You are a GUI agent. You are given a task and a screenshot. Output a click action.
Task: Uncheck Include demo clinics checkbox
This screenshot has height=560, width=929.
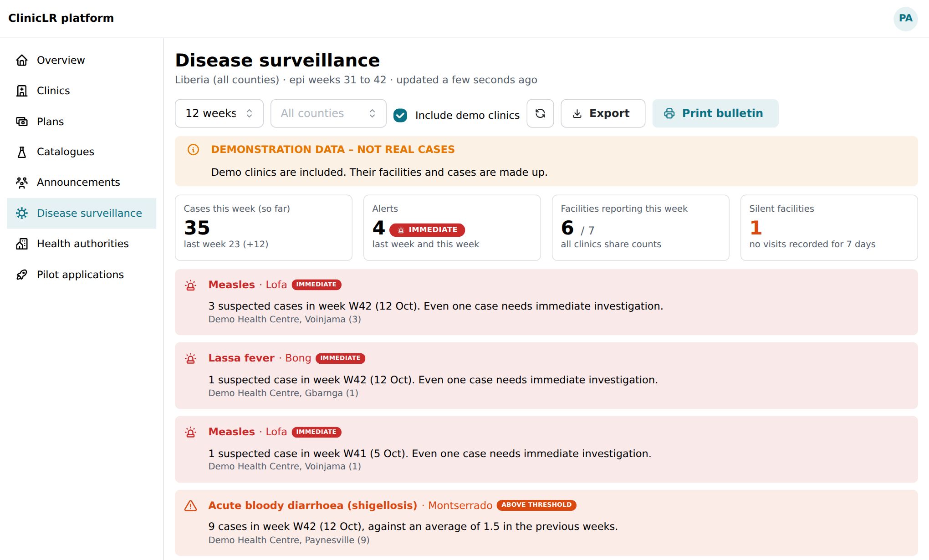pyautogui.click(x=400, y=115)
